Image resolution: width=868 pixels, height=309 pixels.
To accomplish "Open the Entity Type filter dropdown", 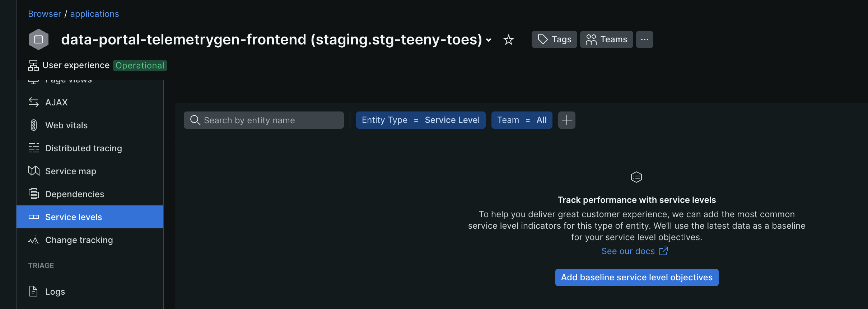I will [x=420, y=120].
